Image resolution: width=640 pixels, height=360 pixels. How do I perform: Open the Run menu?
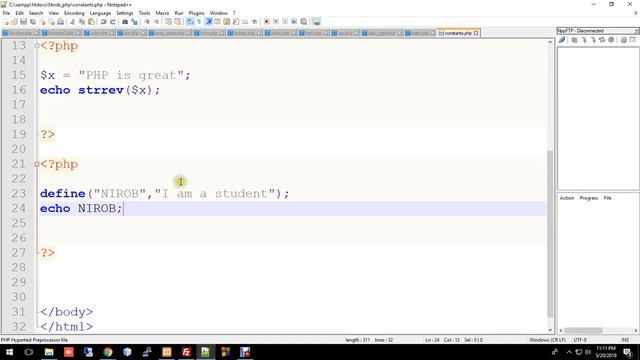[x=179, y=13]
